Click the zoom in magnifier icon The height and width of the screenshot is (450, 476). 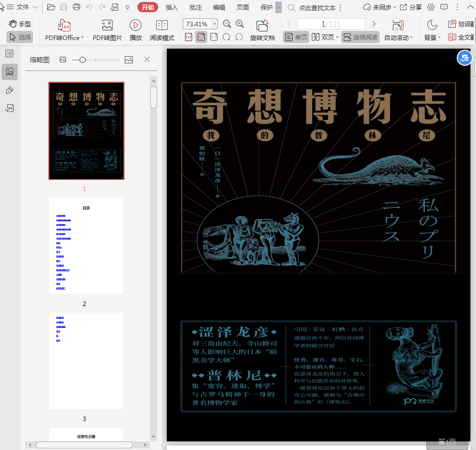pyautogui.click(x=240, y=24)
